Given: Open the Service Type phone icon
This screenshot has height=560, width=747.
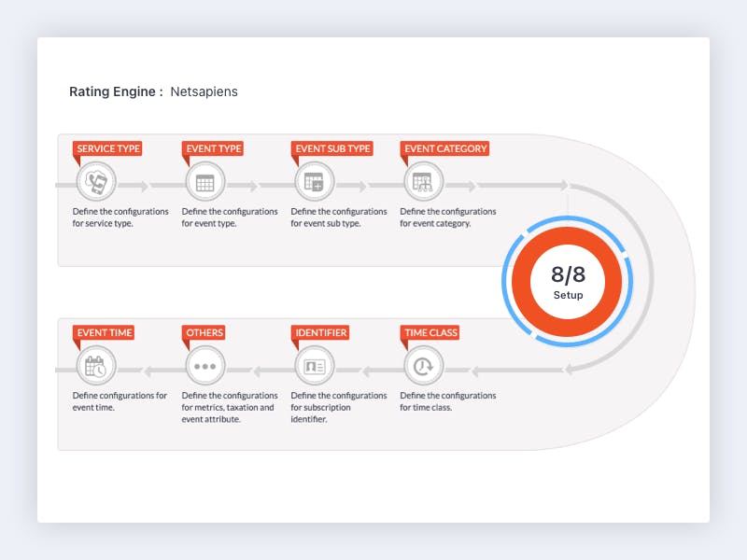Looking at the screenshot, I should point(96,181).
